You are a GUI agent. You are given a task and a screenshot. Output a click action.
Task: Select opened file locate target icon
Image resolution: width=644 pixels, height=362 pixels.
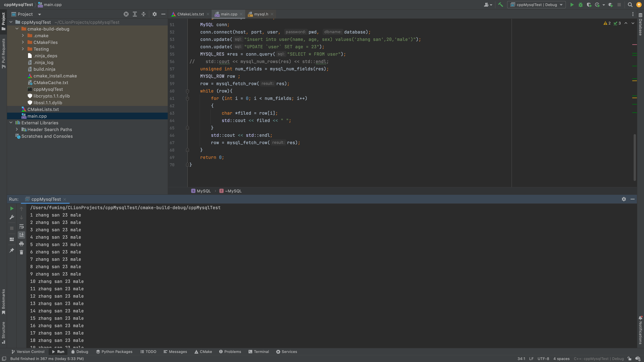point(126,14)
